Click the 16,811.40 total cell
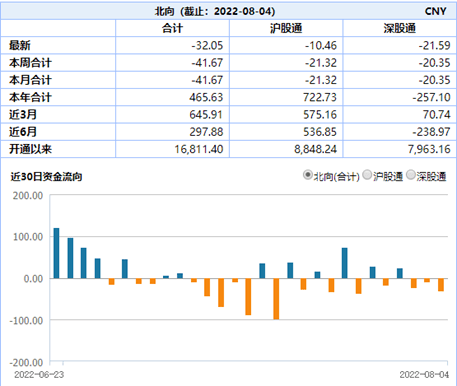The width and height of the screenshot is (457, 386). [x=199, y=149]
